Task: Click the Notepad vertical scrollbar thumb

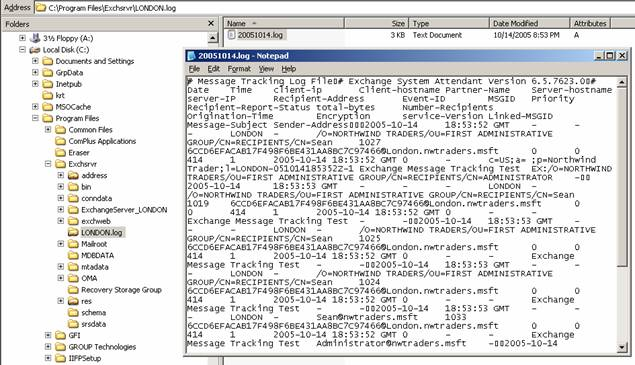Action: click(622, 177)
